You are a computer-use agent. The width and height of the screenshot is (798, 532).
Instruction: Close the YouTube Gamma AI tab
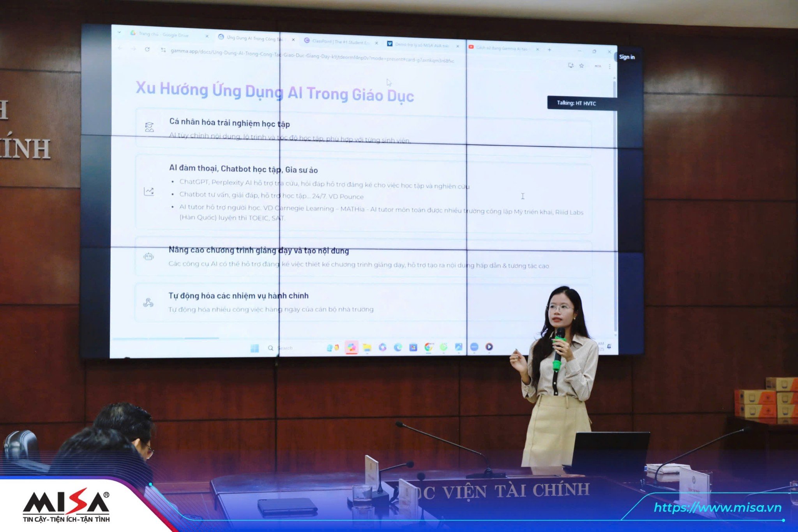tap(537, 49)
